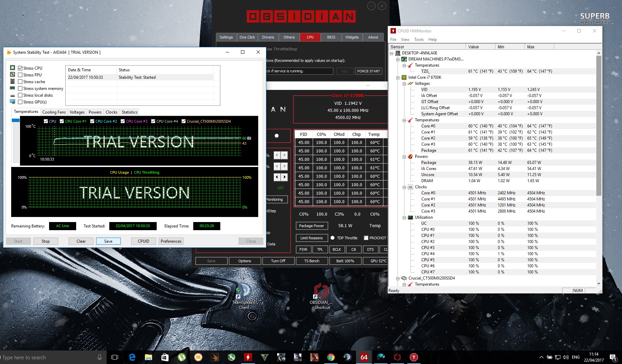
Task: Click the Save button in AIDA64
Action: (108, 241)
